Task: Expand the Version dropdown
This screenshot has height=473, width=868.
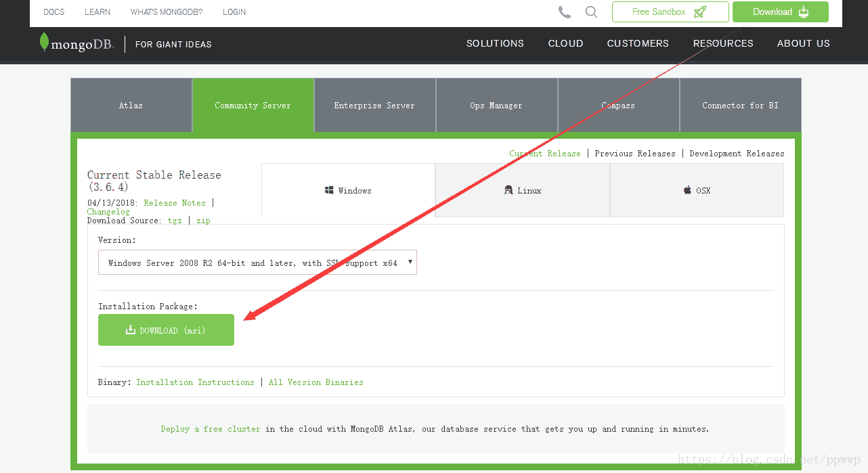Action: pos(257,263)
